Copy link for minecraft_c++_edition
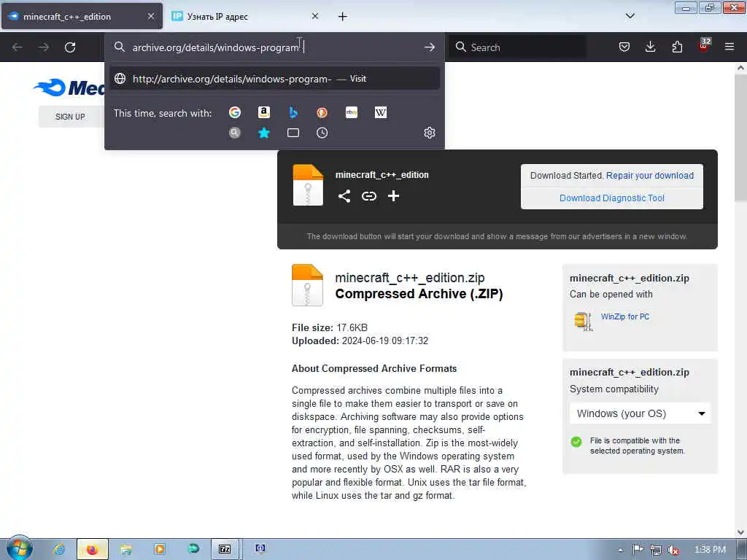Image resolution: width=747 pixels, height=560 pixels. coord(368,196)
